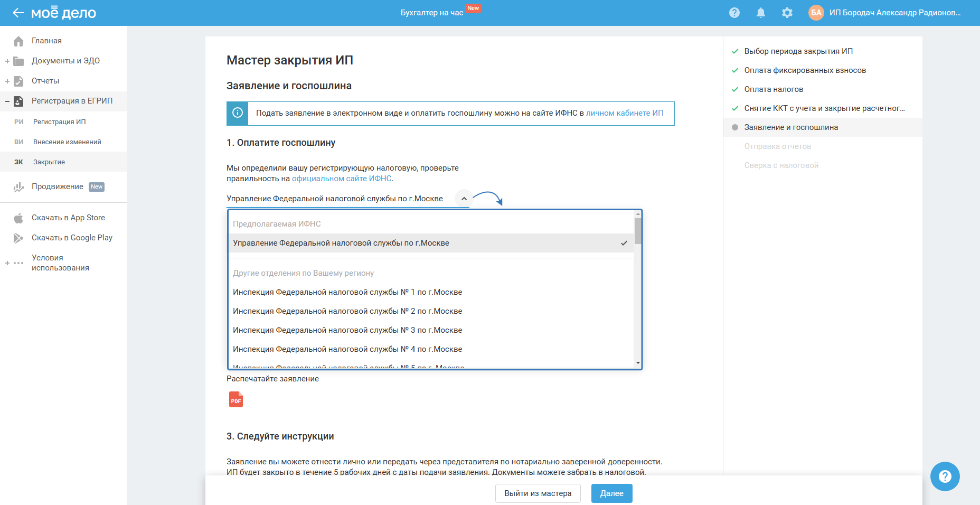
Task: Click Выйти из мастера button
Action: pyautogui.click(x=538, y=493)
